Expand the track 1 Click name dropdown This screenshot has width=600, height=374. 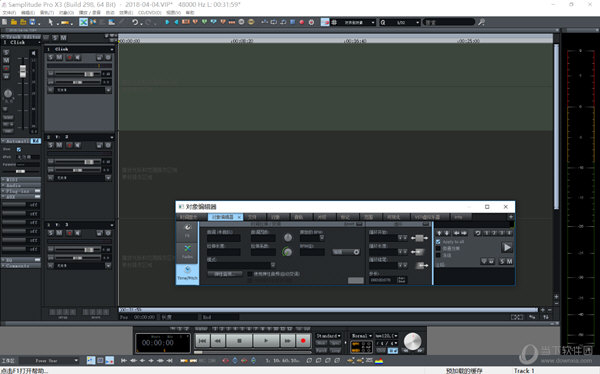[x=112, y=49]
